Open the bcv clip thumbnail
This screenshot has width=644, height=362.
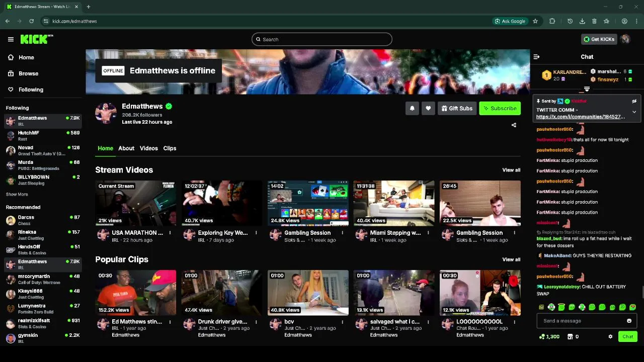(308, 293)
